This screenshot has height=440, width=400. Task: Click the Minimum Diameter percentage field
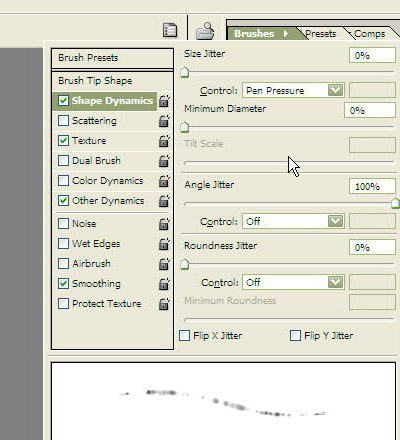pos(370,110)
